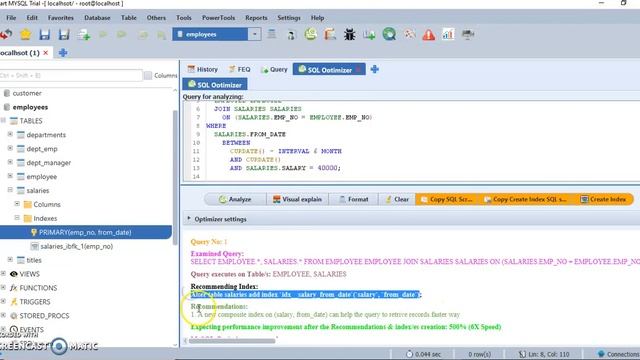Screen dimensions: 640x360
Task: Open the Reports menu
Action: [x=256, y=18]
